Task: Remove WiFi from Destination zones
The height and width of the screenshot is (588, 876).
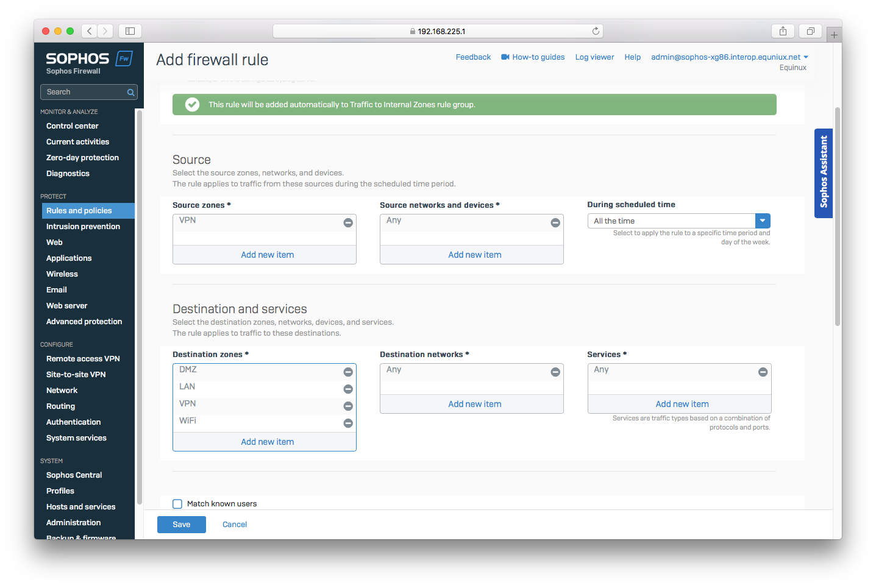Action: click(348, 423)
